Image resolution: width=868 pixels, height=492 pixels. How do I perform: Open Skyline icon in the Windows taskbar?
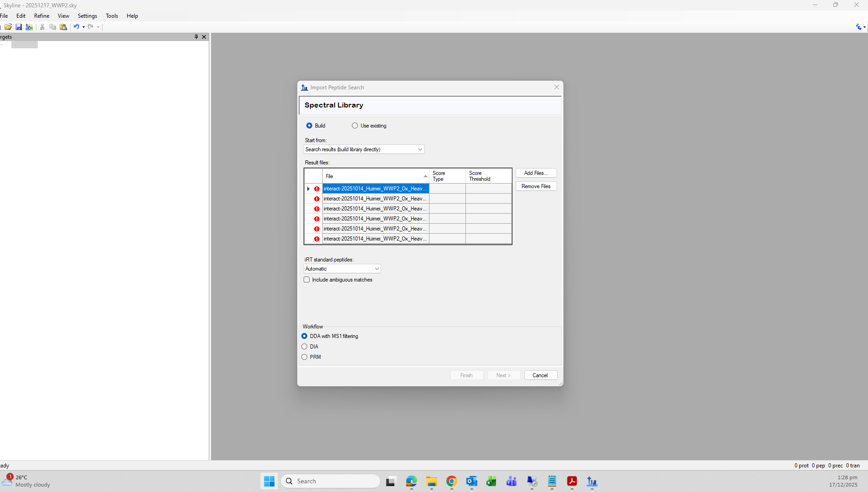point(592,481)
